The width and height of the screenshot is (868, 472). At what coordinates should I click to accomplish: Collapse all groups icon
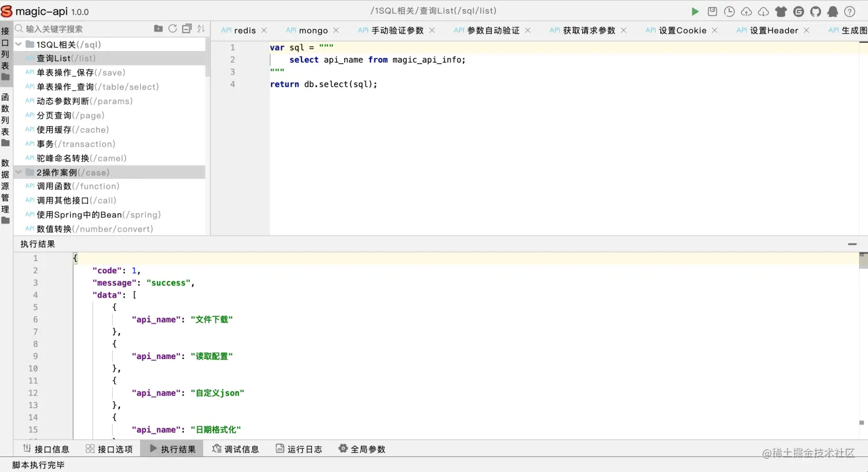186,28
